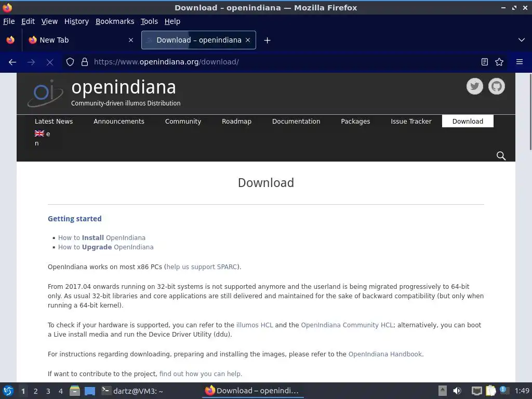Open the OpenIndiana Handbook link
532x399 pixels.
pos(385,354)
